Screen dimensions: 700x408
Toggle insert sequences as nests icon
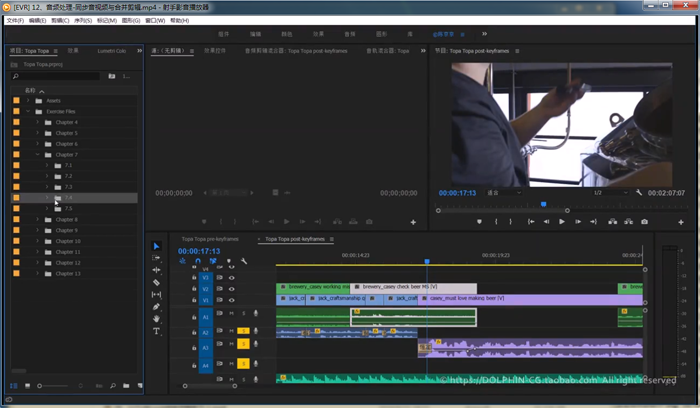point(183,261)
